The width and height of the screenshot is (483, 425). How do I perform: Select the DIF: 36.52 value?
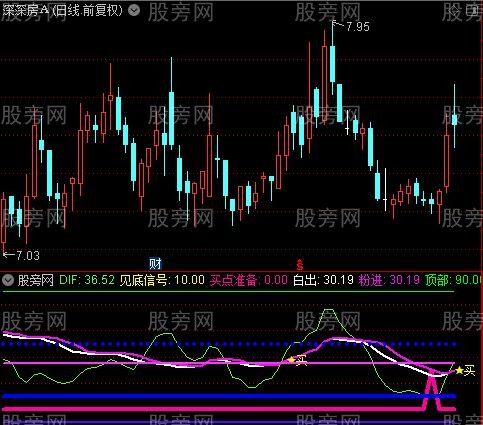(87, 280)
